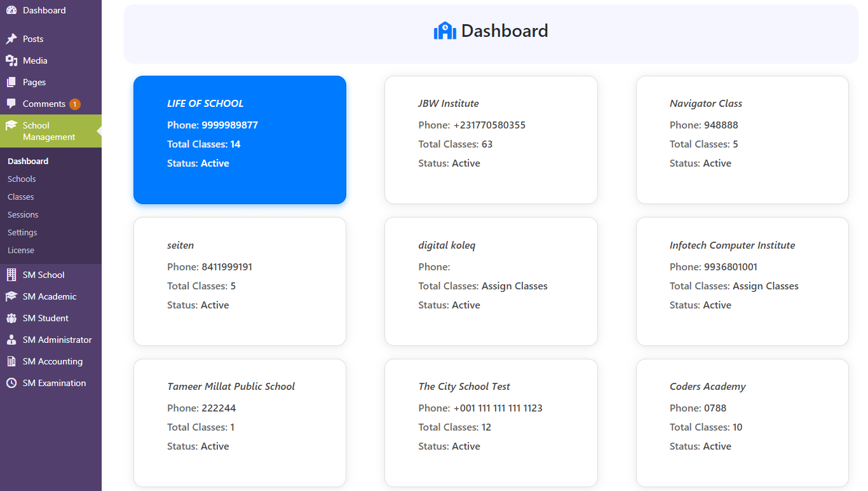Click phone number 8411999191
The width and height of the screenshot is (868, 491).
coord(227,266)
